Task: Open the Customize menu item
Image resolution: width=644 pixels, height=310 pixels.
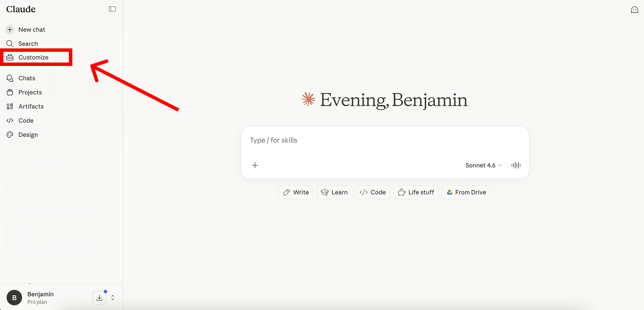Action: pyautogui.click(x=33, y=57)
